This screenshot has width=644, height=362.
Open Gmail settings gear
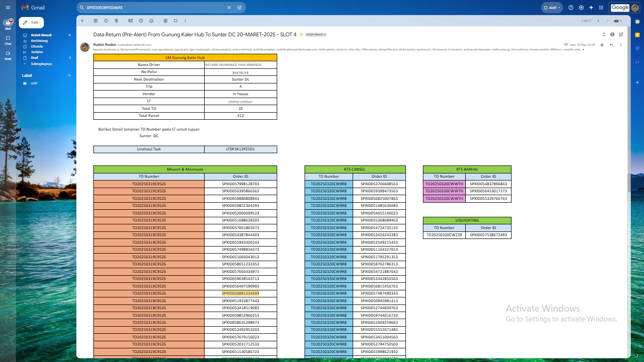click(581, 8)
